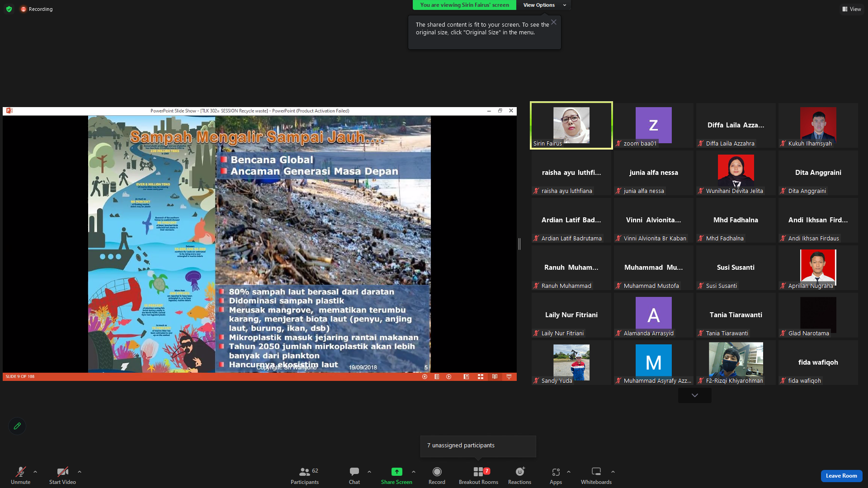Select Kukuh Ilhamsyah video tile
This screenshot has height=488, width=868.
[818, 125]
